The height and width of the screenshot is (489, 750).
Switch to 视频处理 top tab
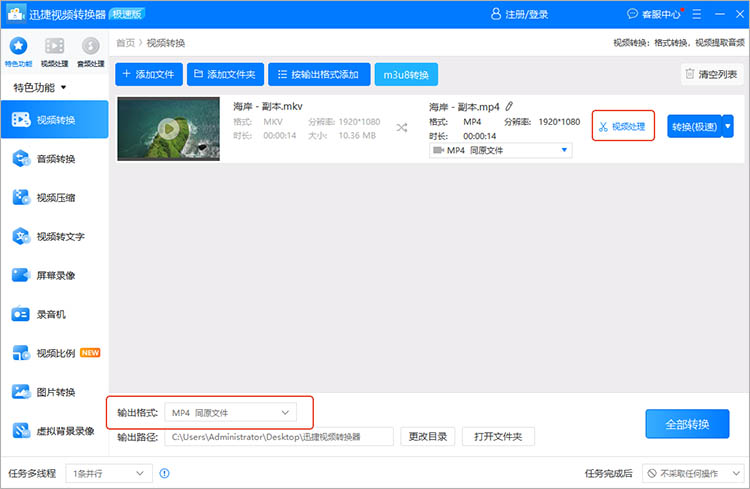55,51
